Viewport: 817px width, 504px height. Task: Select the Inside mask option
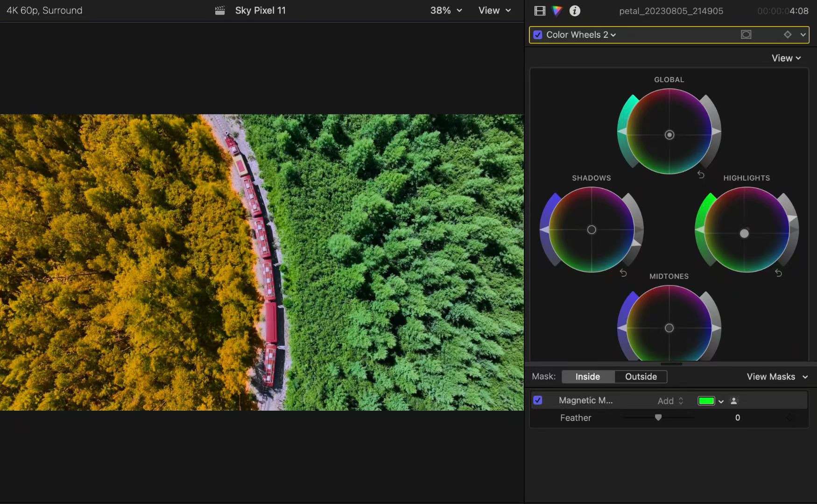[x=588, y=377]
